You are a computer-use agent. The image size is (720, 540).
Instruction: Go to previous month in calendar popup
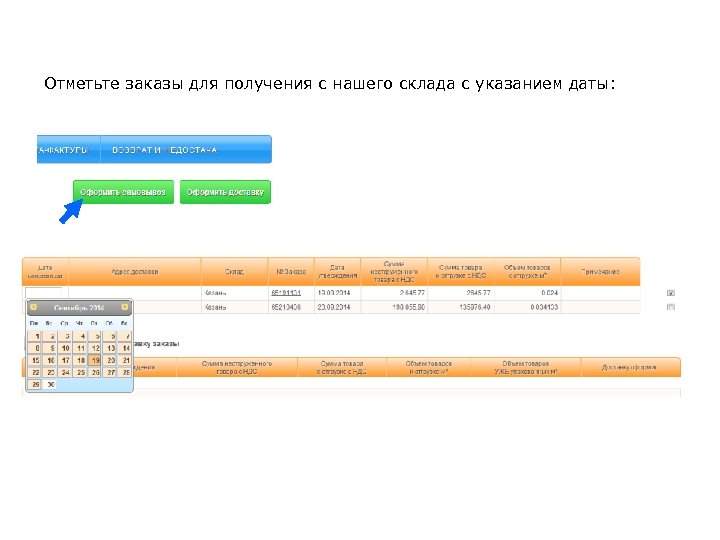click(x=33, y=307)
